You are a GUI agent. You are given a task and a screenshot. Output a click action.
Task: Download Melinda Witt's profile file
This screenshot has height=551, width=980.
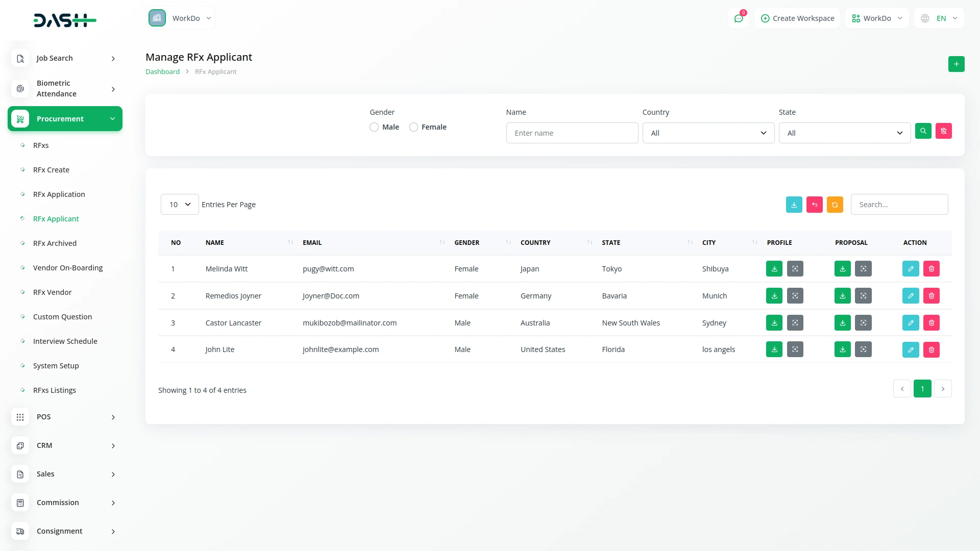click(x=774, y=269)
